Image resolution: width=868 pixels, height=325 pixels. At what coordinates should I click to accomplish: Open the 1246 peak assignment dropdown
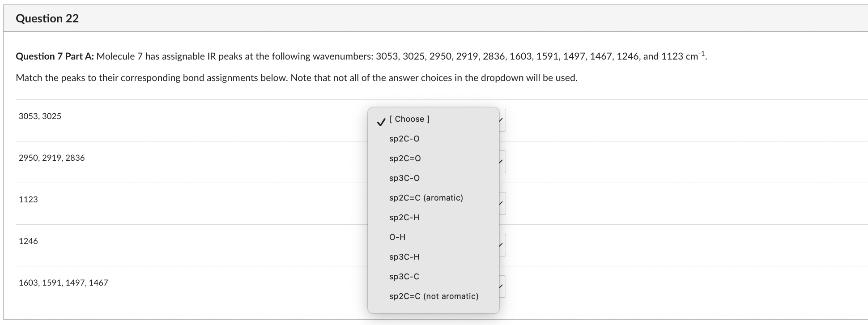501,244
